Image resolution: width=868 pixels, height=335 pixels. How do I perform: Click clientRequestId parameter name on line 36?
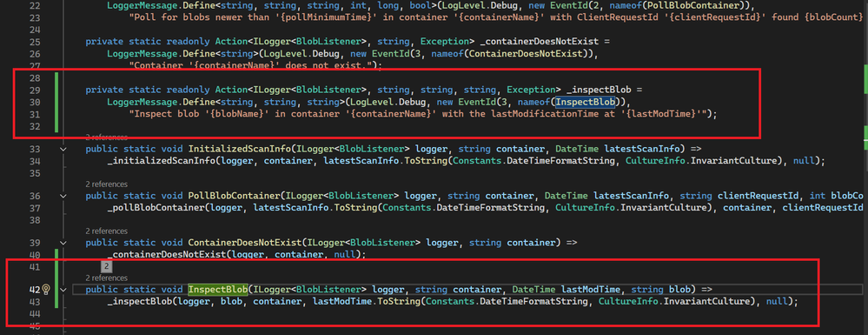pos(758,196)
